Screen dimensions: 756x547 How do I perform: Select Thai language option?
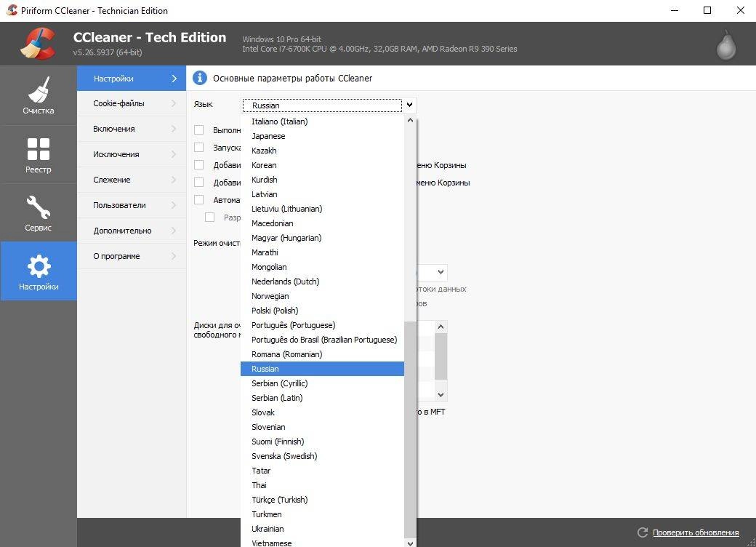tap(322, 485)
